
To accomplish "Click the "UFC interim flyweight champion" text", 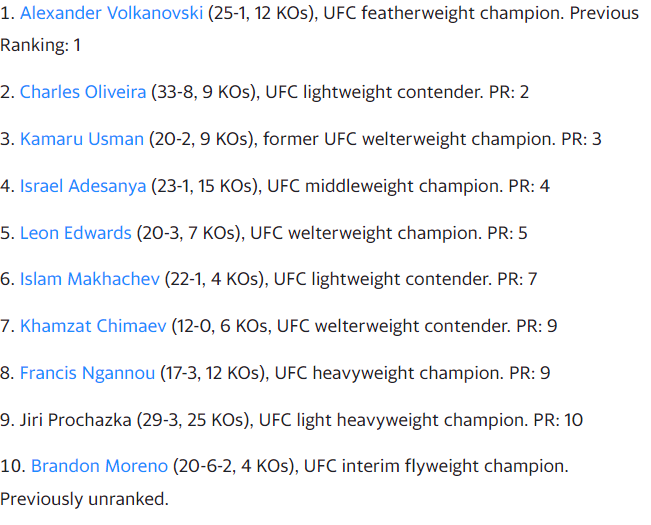I will point(435,466).
